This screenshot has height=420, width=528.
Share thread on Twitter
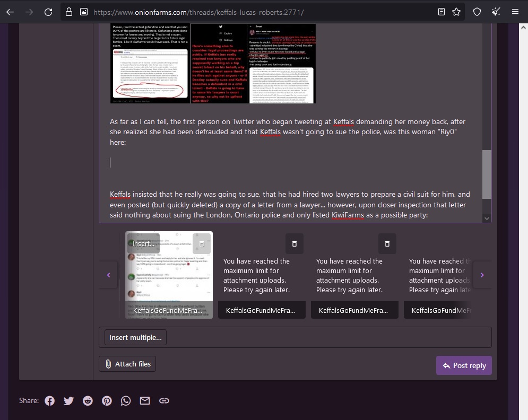tap(68, 401)
